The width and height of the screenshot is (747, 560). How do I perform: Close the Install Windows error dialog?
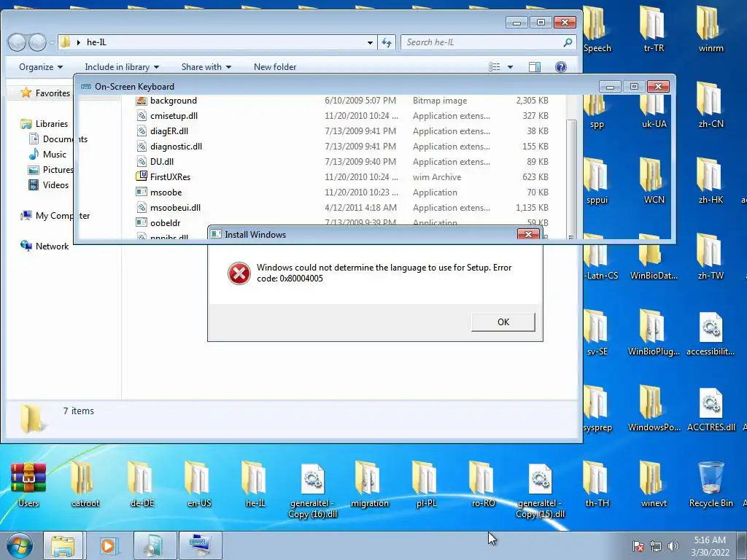528,234
